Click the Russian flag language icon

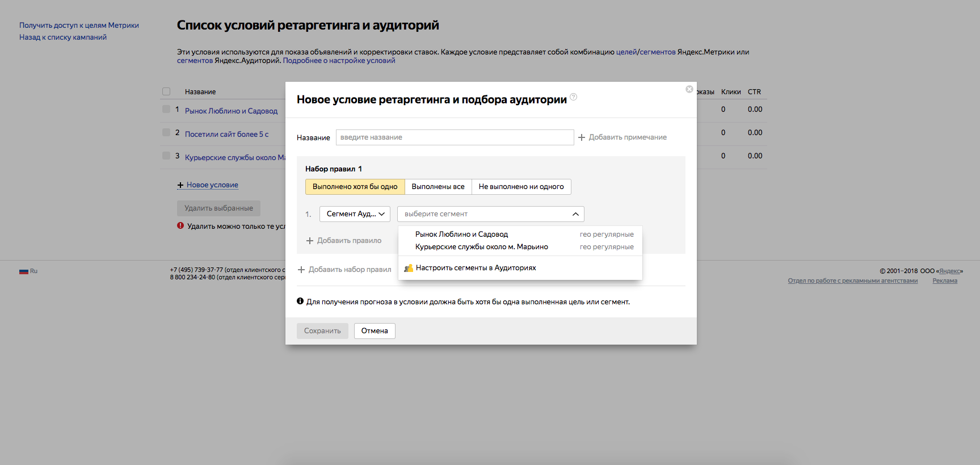pos(24,271)
